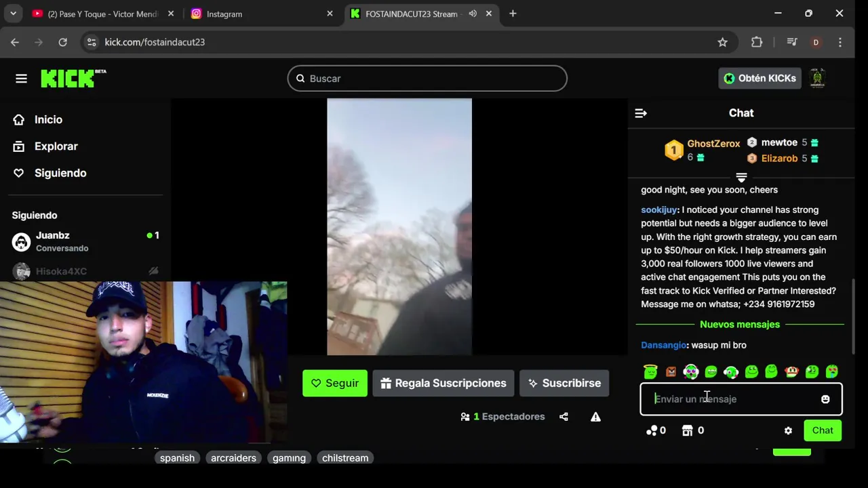Image resolution: width=868 pixels, height=488 pixels.
Task: Open the Kick shop store icon
Action: 692,430
